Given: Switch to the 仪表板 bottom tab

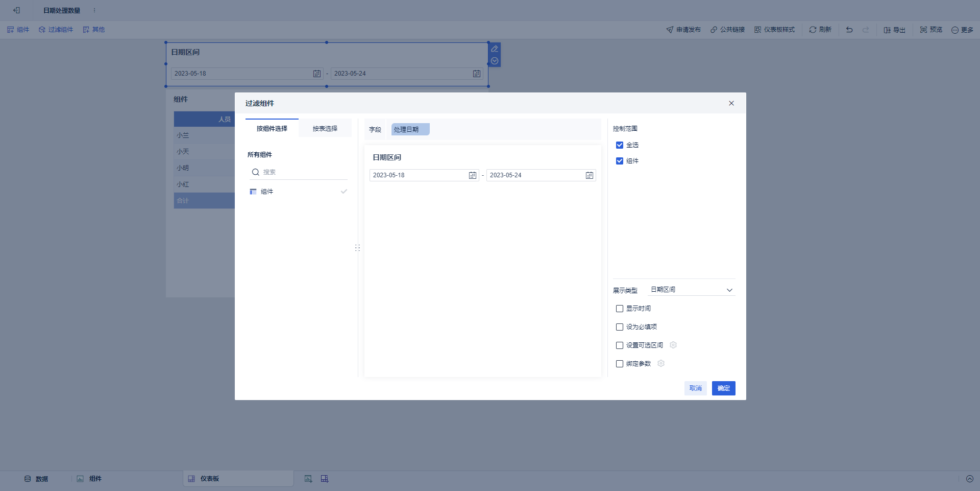Looking at the screenshot, I should click(x=238, y=479).
